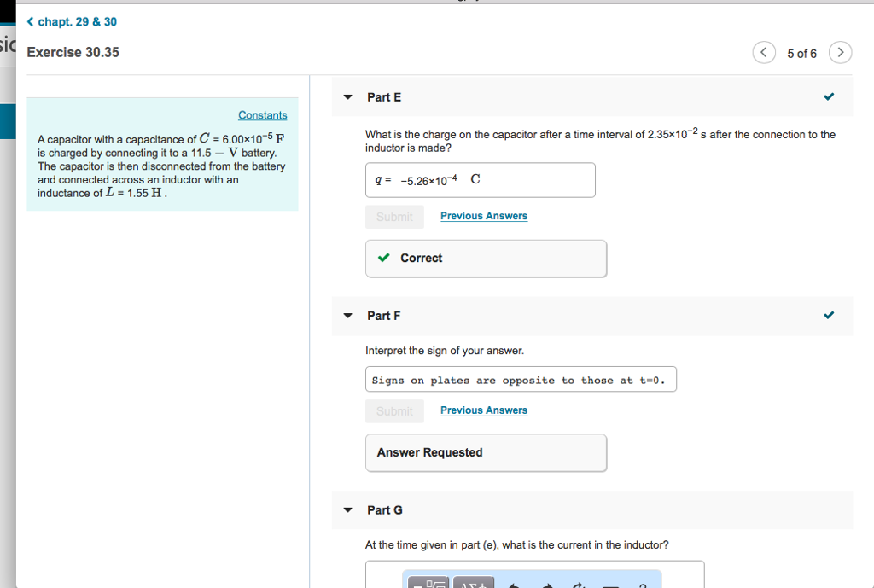
Task: Click the redo arrow in Part G toolbar
Action: [x=546, y=585]
